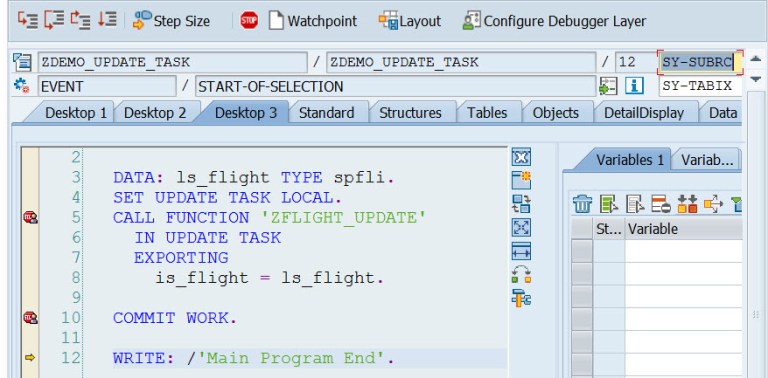Switch to the Desktop 1 tab

tap(75, 113)
